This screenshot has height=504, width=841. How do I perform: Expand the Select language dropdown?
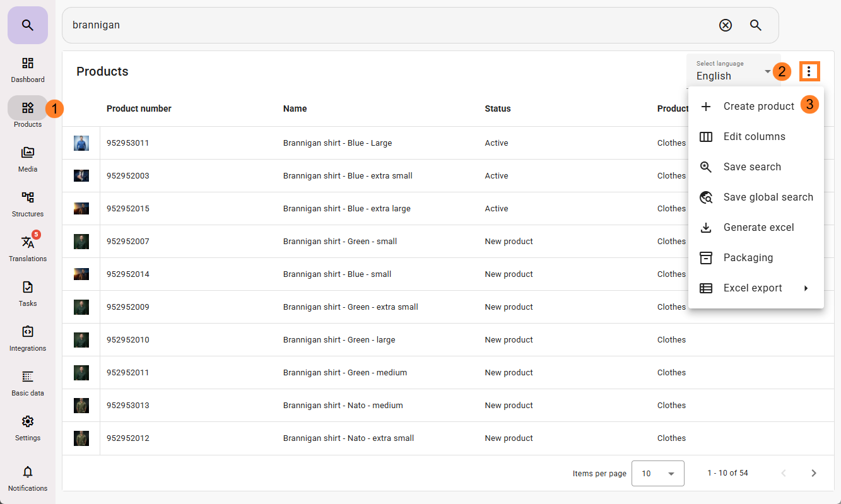click(x=733, y=71)
